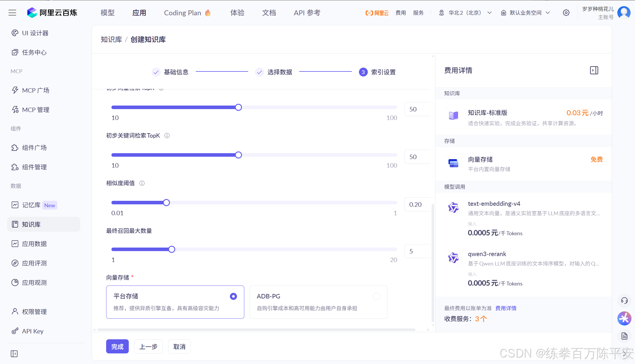This screenshot has width=635, height=364.
Task: Expand the default workspace dropdown
Action: [525, 13]
